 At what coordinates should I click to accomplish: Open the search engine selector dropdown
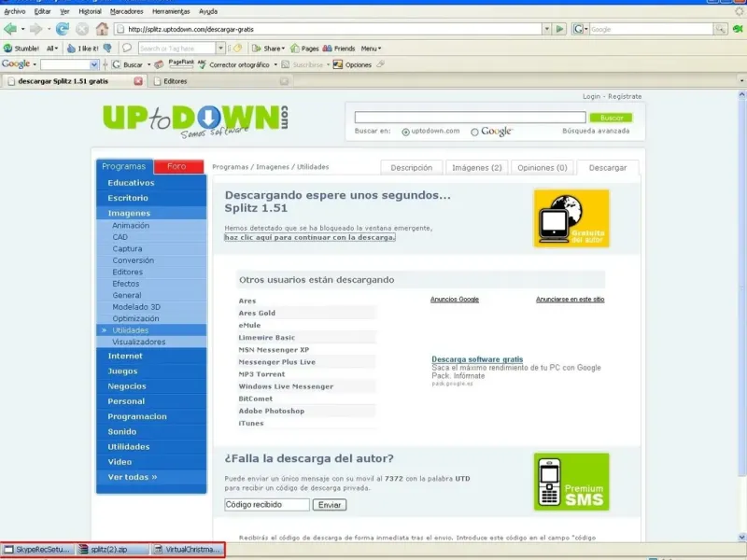click(581, 29)
